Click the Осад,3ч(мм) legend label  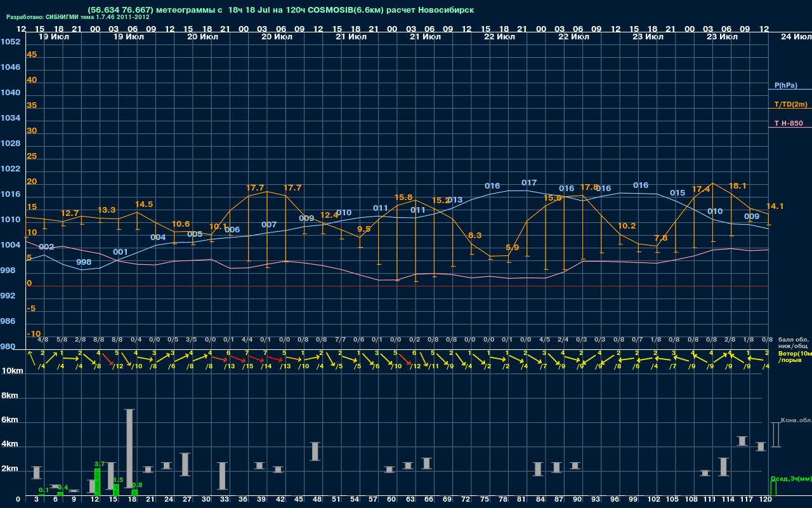[x=791, y=478]
